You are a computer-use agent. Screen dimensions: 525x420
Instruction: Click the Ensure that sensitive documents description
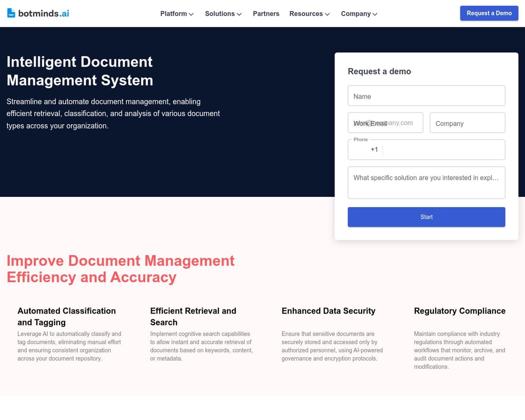point(332,346)
